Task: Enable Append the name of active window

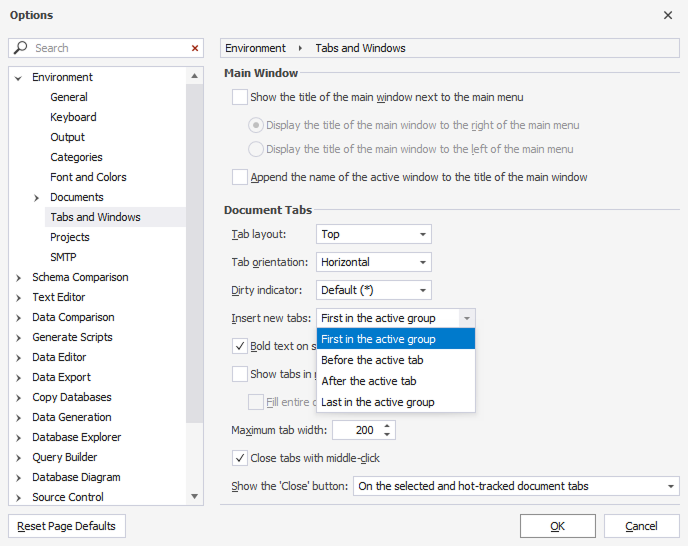Action: pyautogui.click(x=240, y=177)
